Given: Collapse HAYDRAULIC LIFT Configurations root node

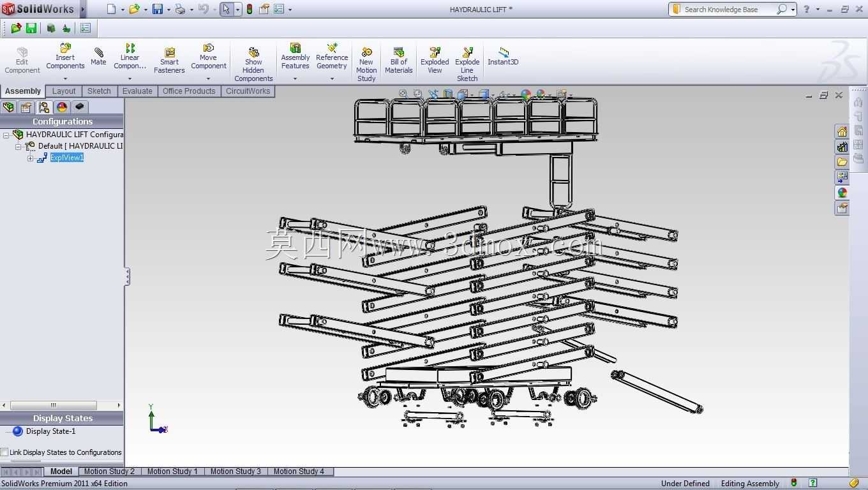Looking at the screenshot, I should point(6,135).
